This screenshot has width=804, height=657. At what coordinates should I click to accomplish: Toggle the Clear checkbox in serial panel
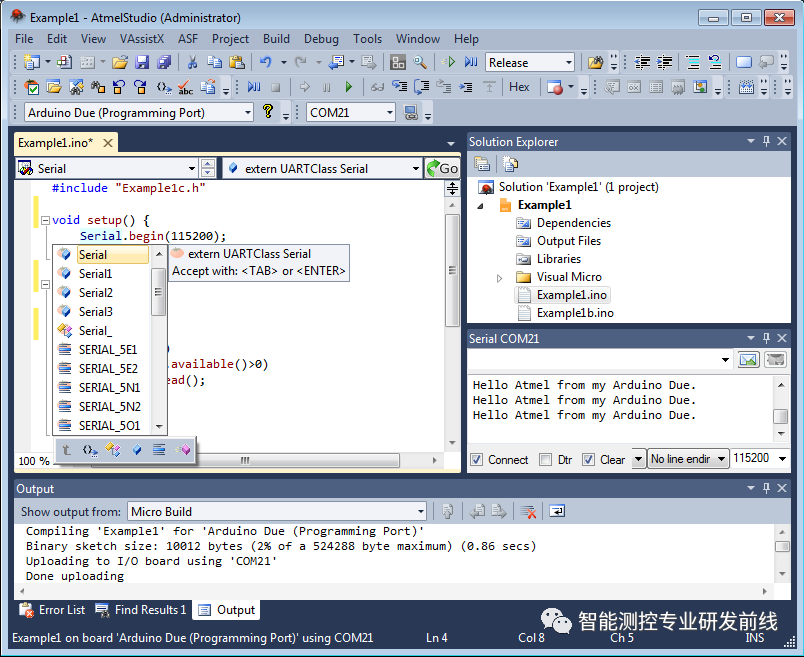tap(588, 460)
